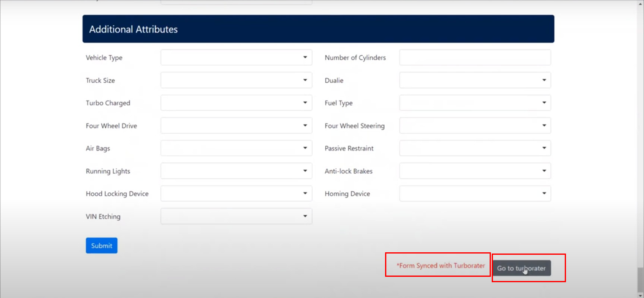Expand the Turbo Charged dropdown

(236, 103)
